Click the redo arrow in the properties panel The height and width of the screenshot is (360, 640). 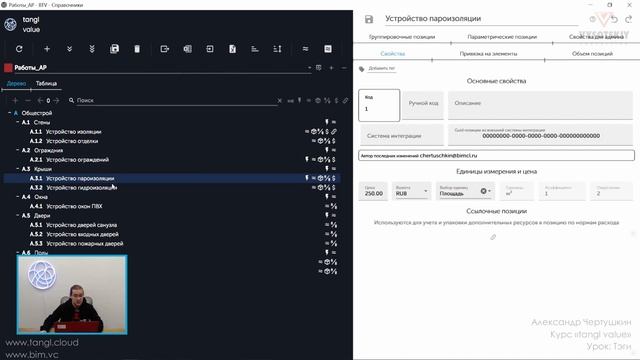(629, 19)
